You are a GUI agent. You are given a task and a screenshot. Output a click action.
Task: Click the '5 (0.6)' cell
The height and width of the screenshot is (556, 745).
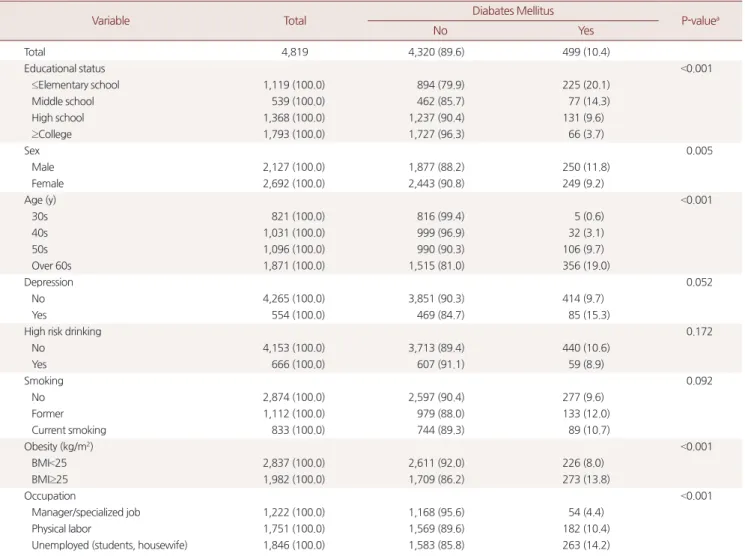(589, 216)
